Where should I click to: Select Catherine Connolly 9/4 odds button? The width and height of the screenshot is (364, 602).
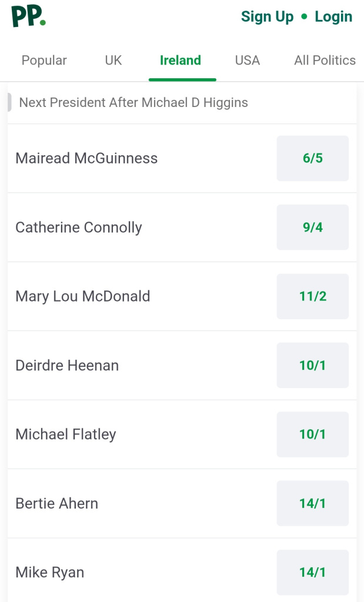(x=313, y=228)
